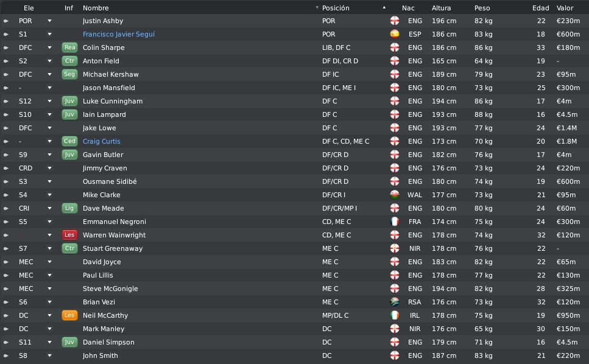Click the Lig badge for Dave Meade

click(x=69, y=208)
